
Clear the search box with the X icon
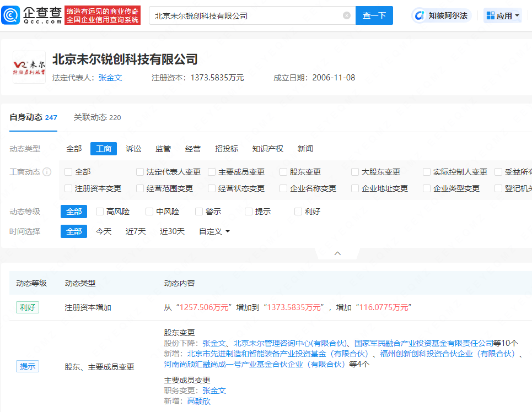click(x=346, y=15)
